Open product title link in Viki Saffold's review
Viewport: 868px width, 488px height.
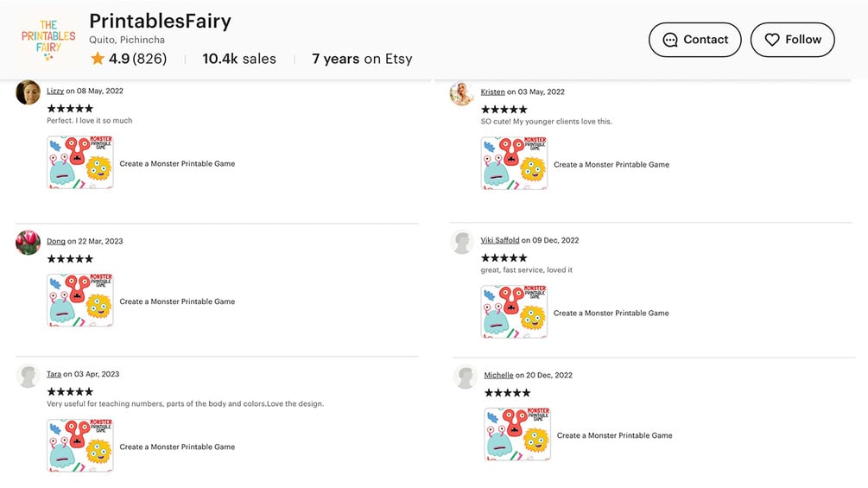pyautogui.click(x=611, y=313)
